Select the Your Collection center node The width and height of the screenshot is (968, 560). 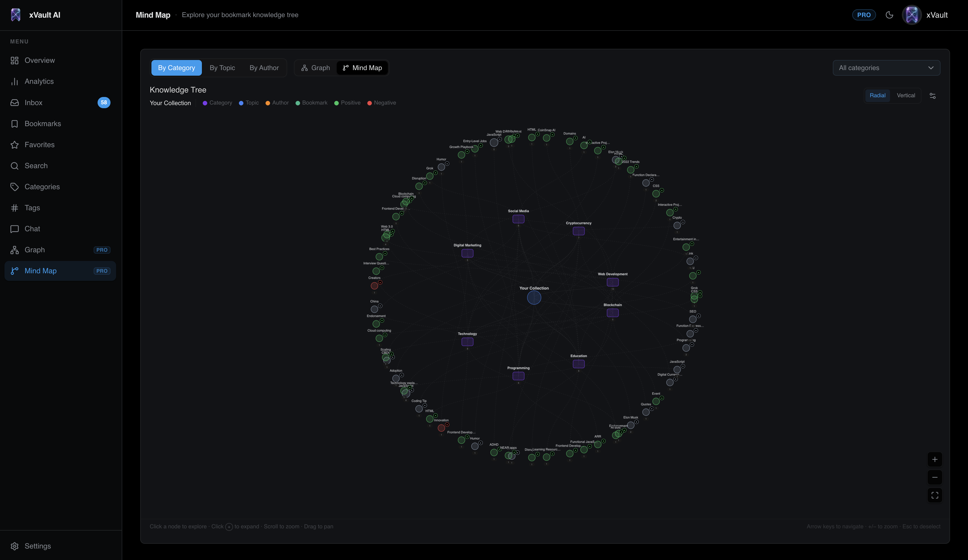click(x=534, y=297)
